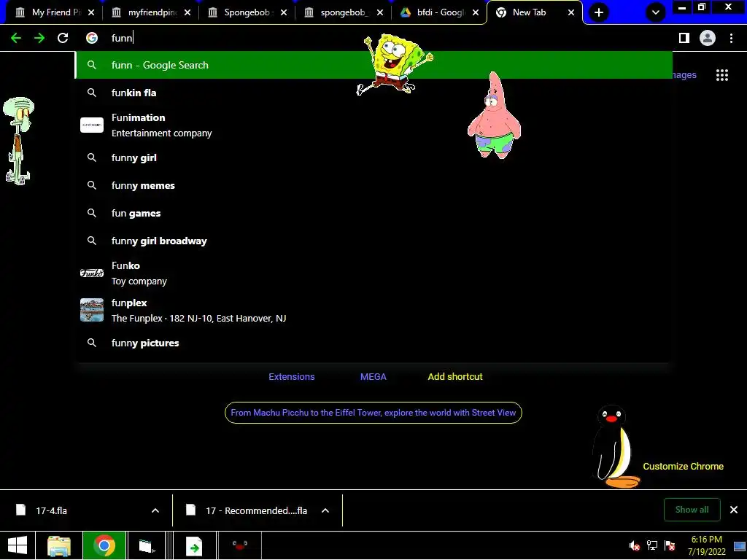The width and height of the screenshot is (747, 560).
Task: Open Chrome three-dot menu
Action: click(731, 38)
